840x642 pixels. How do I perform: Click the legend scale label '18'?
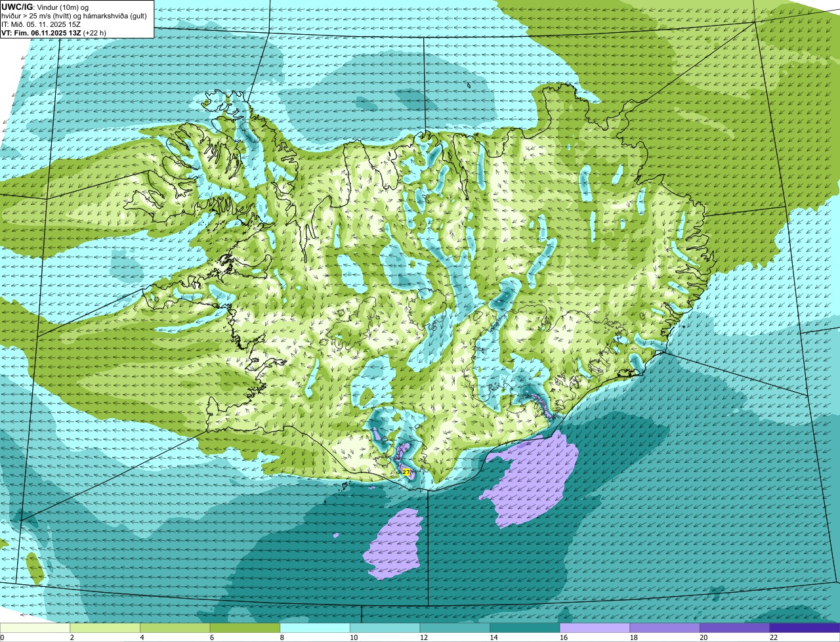coord(634,637)
